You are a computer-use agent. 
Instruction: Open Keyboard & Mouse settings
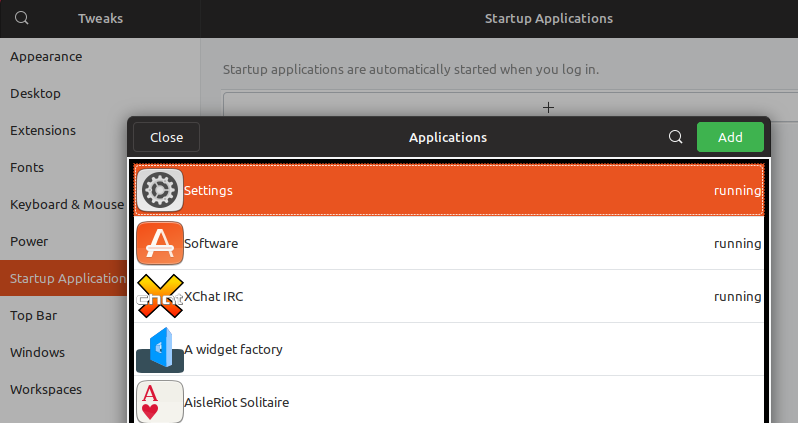67,205
